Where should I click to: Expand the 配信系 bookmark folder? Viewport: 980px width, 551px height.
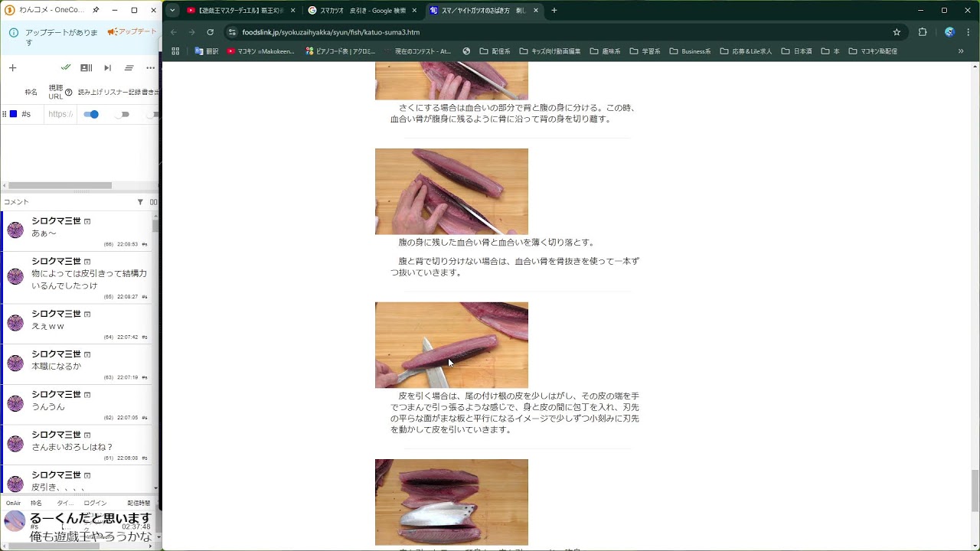click(495, 51)
